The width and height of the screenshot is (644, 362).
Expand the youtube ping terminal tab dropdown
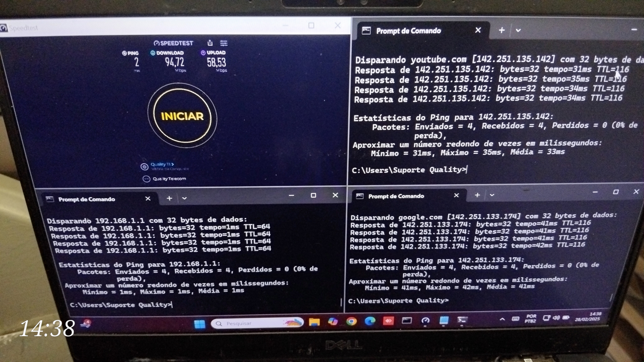pos(518,30)
